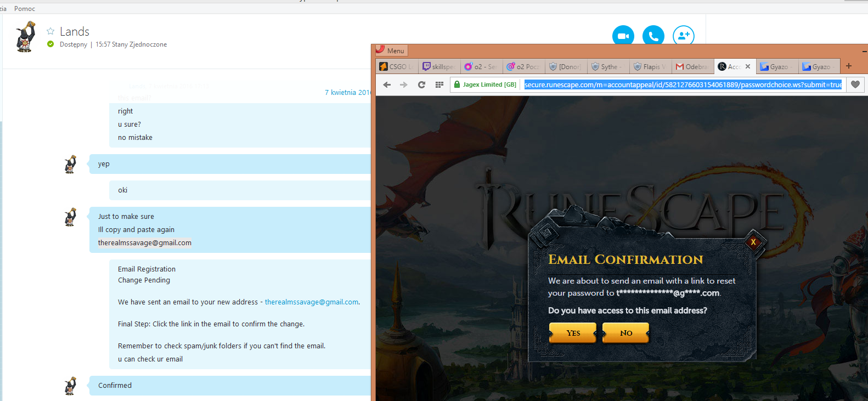Click the 'u can check ur email' message
Viewport: 868px width, 401px height.
coord(150,359)
